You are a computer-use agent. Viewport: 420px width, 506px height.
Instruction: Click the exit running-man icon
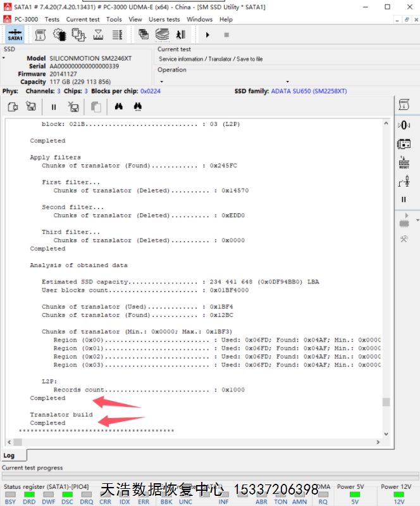[180, 35]
